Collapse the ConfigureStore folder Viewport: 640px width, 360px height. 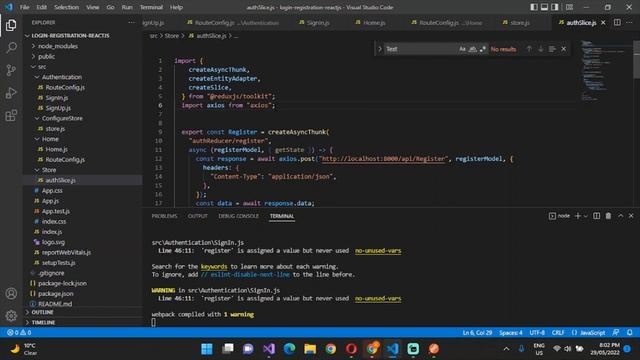pyautogui.click(x=62, y=118)
